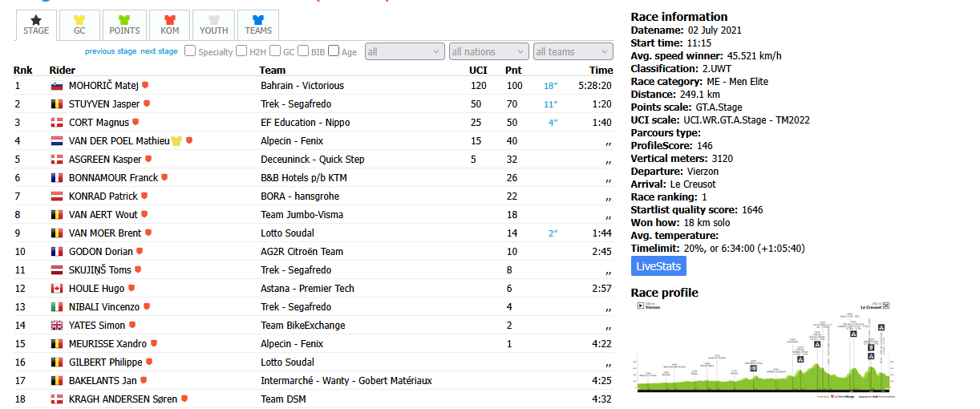Screen dimensions: 980x409
Task: Open the KOM classification tab
Action: (169, 26)
